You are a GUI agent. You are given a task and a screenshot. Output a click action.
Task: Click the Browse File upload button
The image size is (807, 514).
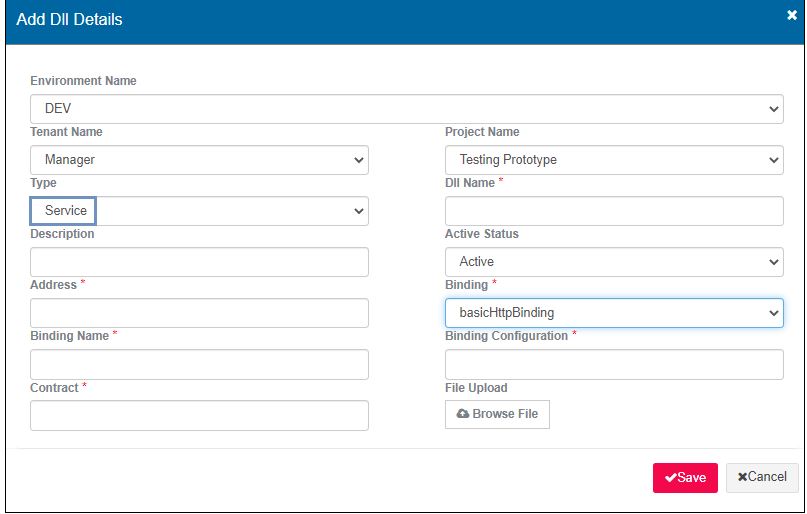pyautogui.click(x=497, y=414)
